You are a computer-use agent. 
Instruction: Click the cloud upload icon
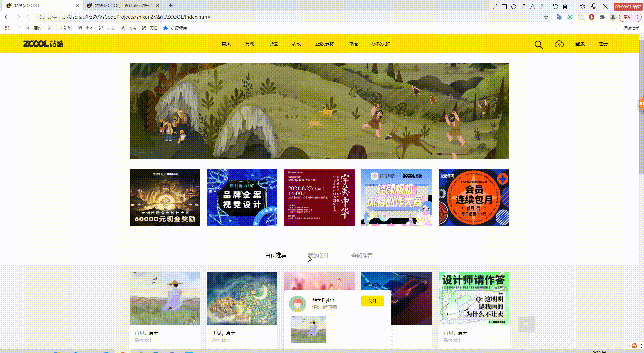pos(559,44)
